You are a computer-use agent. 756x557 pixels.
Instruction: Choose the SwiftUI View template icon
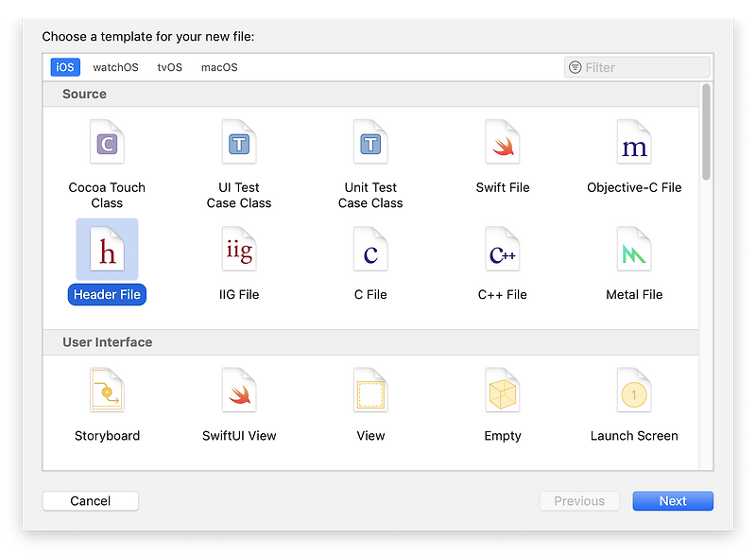pyautogui.click(x=239, y=391)
